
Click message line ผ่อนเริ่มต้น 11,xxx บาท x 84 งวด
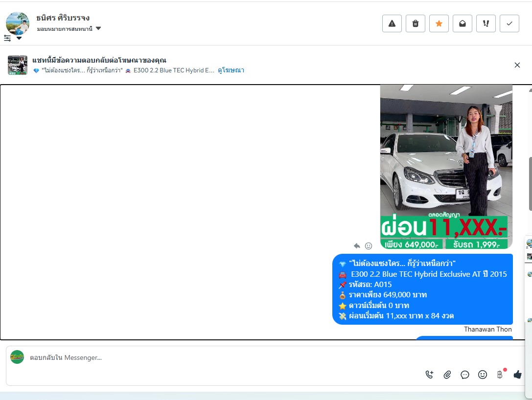401,316
